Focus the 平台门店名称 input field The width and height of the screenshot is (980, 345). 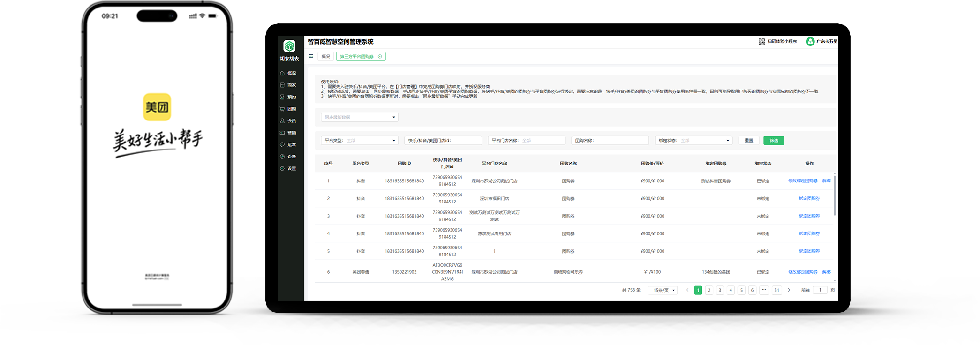click(x=527, y=141)
